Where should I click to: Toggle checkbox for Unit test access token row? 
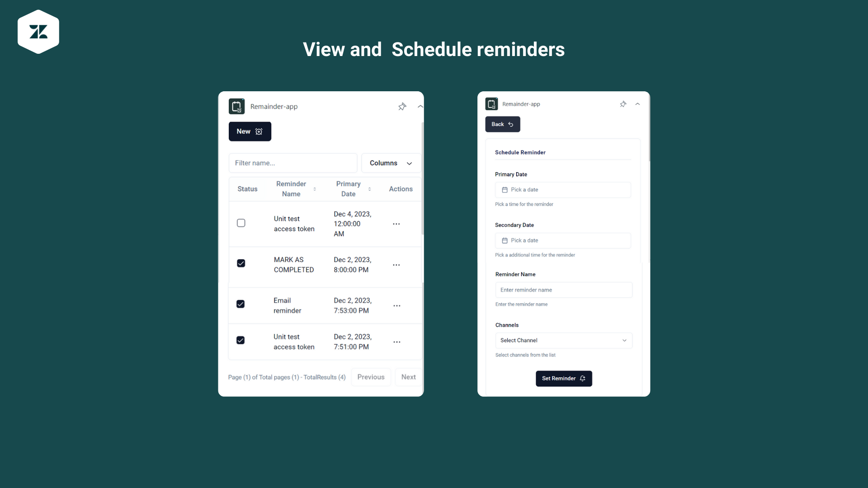click(241, 222)
